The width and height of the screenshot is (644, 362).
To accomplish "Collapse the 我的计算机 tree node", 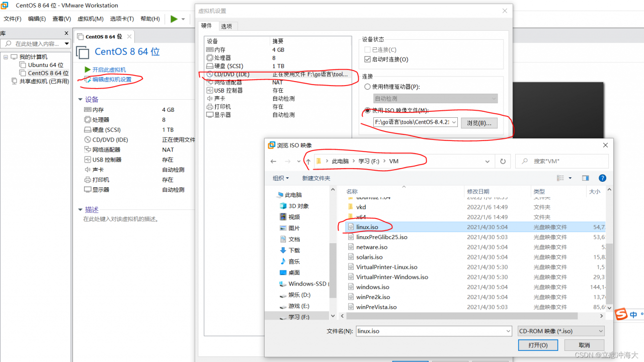I will (x=6, y=57).
